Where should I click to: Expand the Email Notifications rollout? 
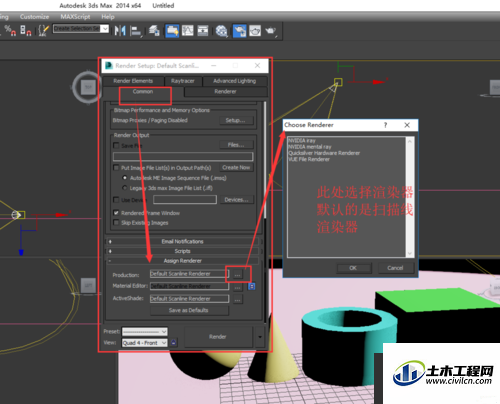coord(183,241)
